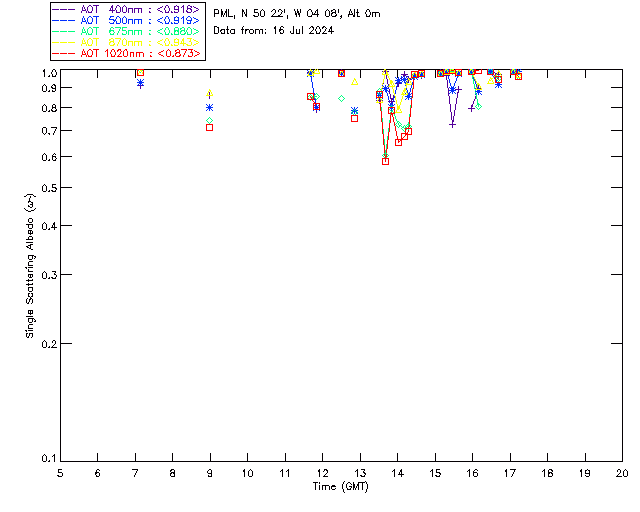This screenshot has width=640, height=512.
Task: Click y-axis tick label '0.9'
Action: tap(49, 88)
